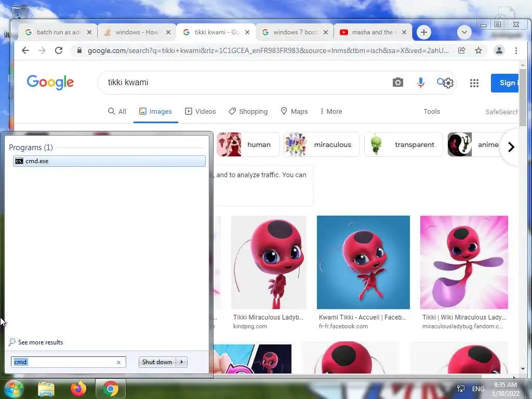Open the kindpng.com Tikki image thumbnail
This screenshot has height=399, width=532.
[x=269, y=262]
